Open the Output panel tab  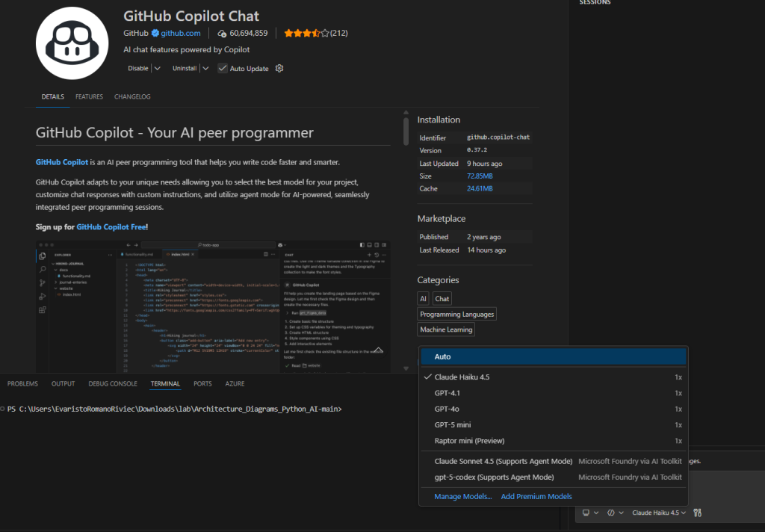tap(63, 384)
